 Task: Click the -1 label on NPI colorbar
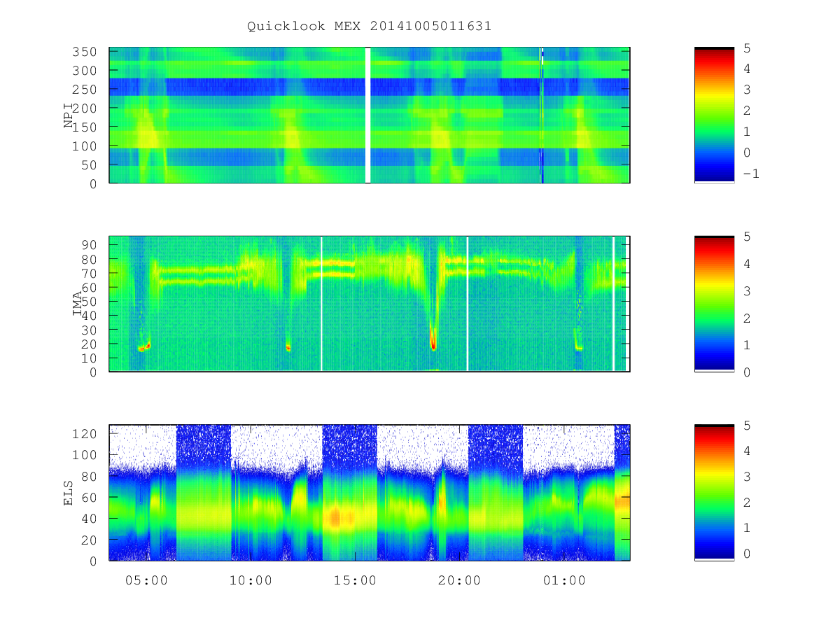pos(750,174)
